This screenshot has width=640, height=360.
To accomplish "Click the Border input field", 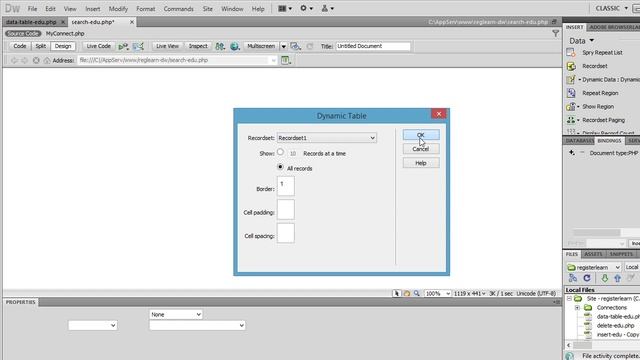I will point(285,186).
